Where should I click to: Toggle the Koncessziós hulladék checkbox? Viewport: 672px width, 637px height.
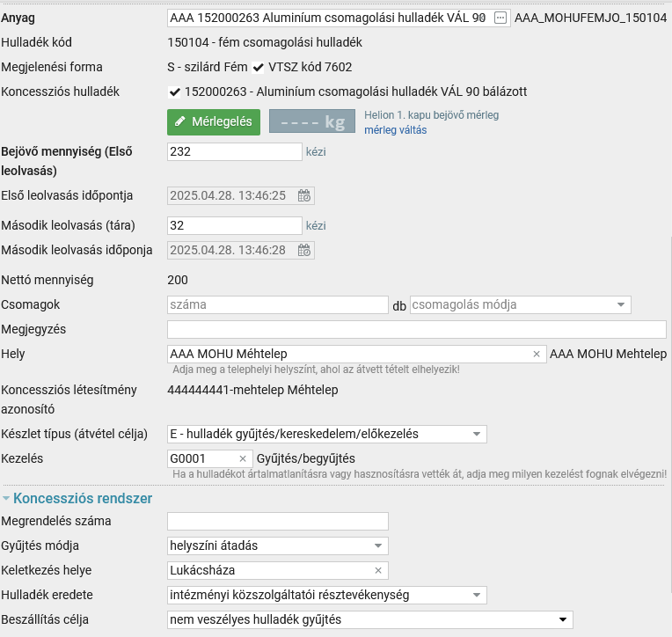(174, 92)
